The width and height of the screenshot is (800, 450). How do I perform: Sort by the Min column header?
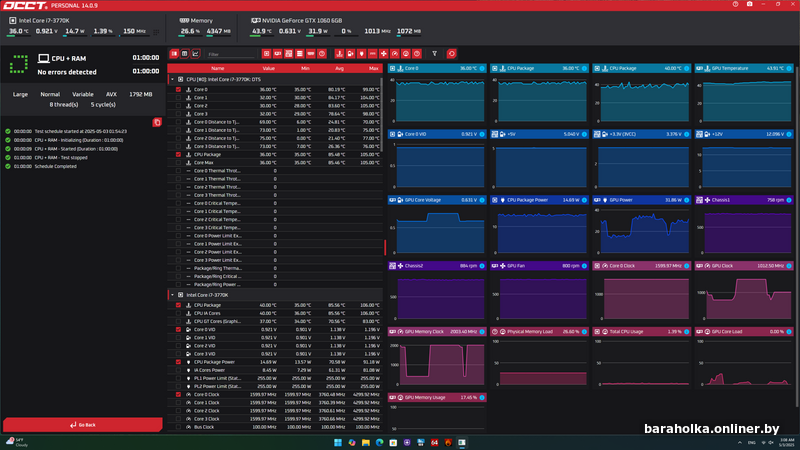point(305,68)
